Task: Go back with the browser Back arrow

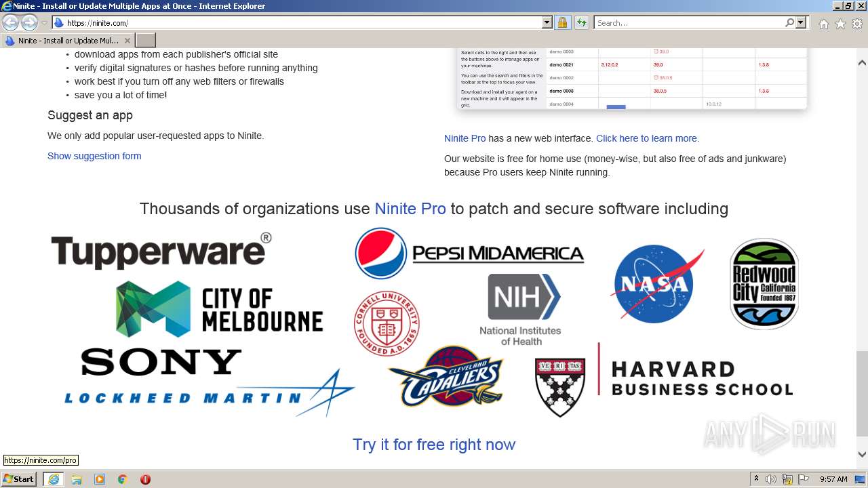Action: [10, 22]
